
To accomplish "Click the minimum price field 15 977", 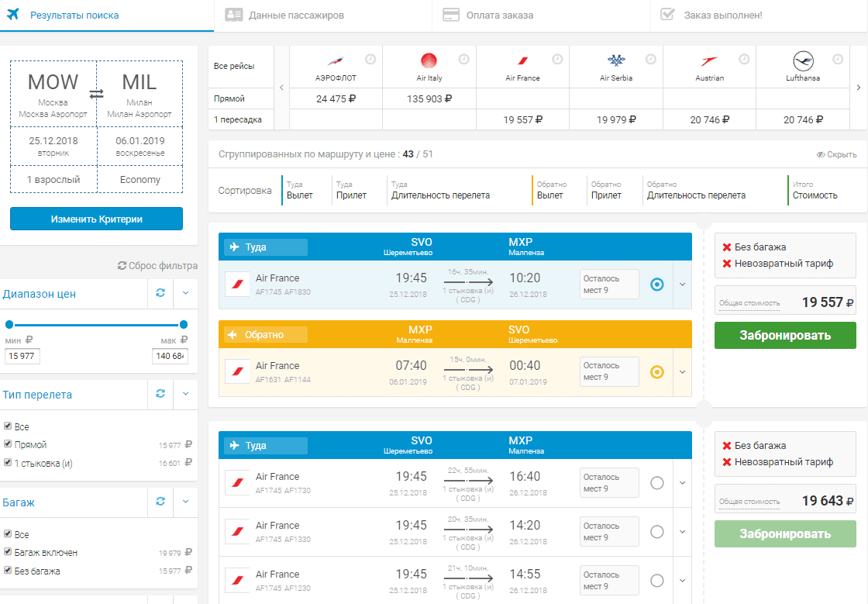I will click(22, 356).
